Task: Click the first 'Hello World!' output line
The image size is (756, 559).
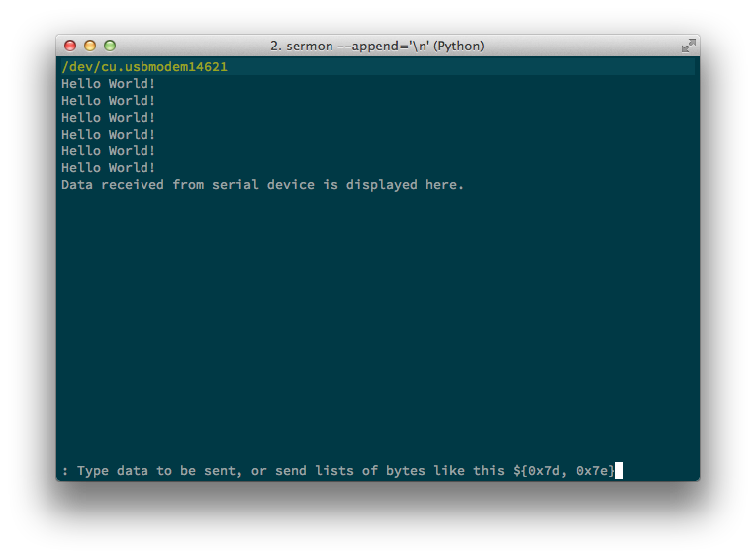Action: pos(109,84)
